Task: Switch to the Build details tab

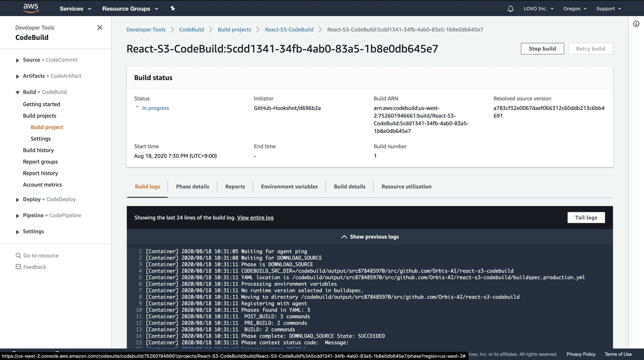Action: 349,187
